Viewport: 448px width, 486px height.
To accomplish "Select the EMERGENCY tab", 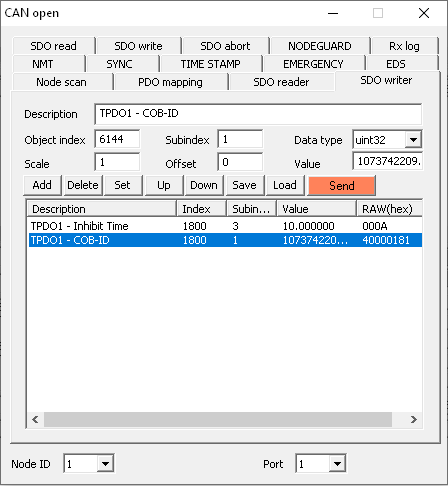I will click(x=313, y=64).
